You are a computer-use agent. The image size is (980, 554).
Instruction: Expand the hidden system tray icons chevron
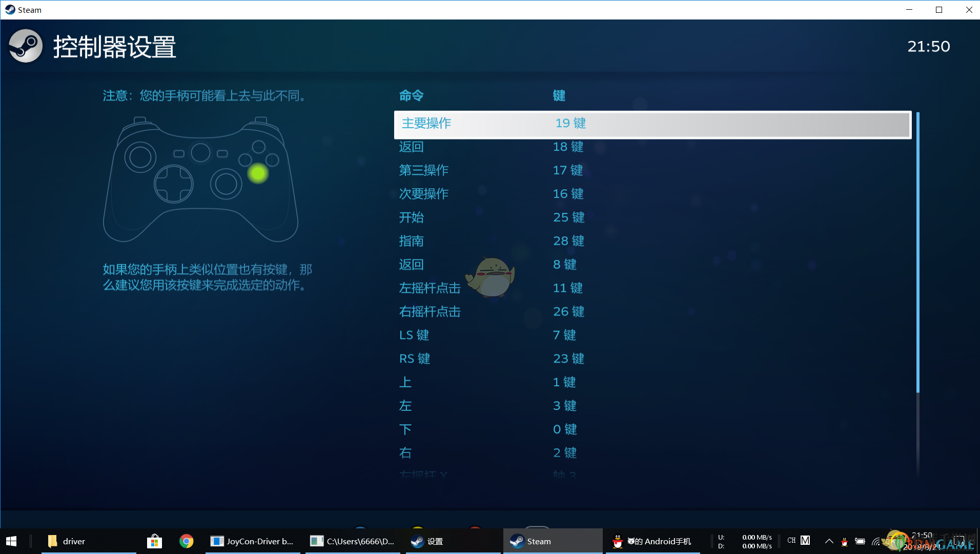(829, 541)
